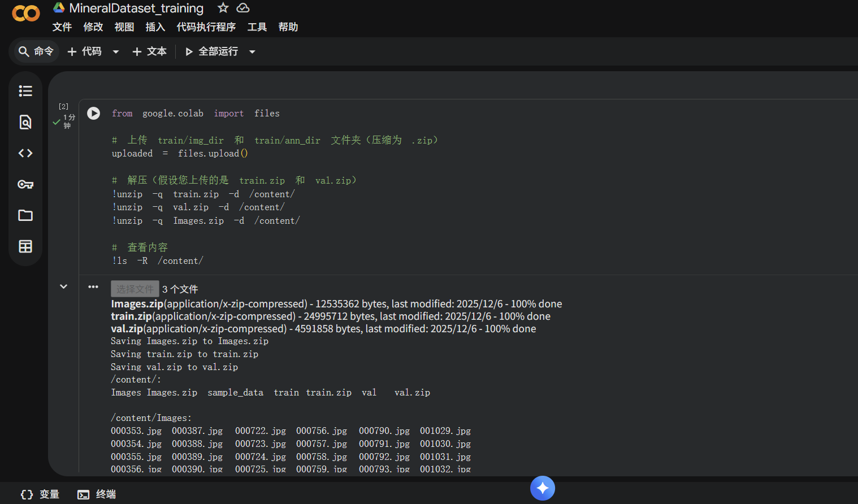
Task: Open the Gemini sparkle assistant button
Action: (x=543, y=488)
